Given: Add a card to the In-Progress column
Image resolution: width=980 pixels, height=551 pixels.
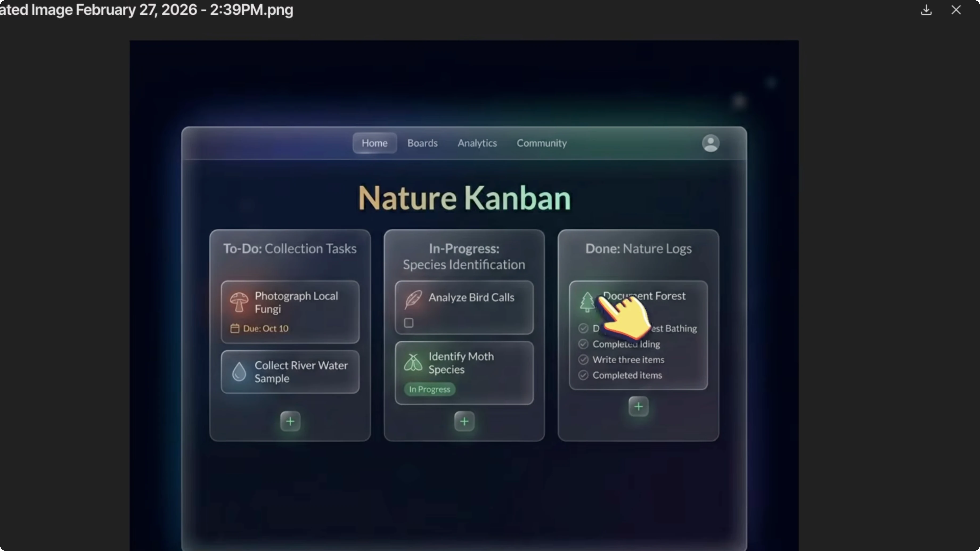Looking at the screenshot, I should (464, 421).
